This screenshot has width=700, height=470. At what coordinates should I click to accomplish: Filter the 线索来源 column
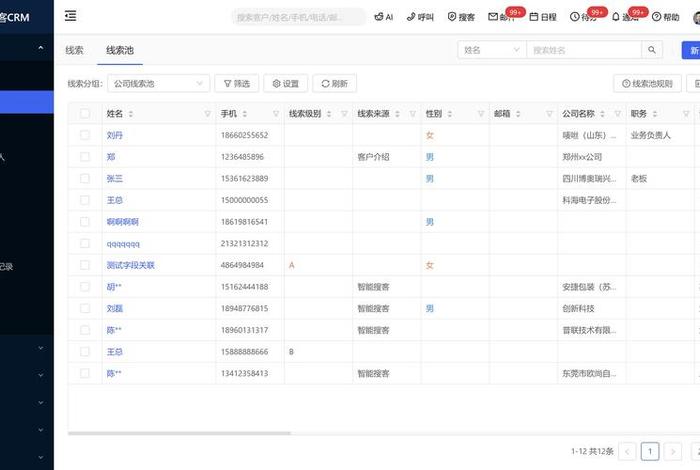[x=412, y=114]
